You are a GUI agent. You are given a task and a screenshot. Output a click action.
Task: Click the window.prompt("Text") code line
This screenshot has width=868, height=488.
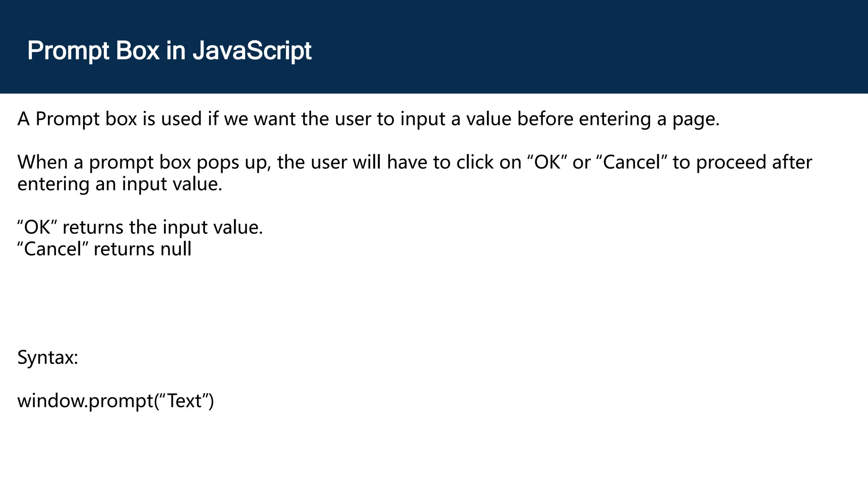115,401
